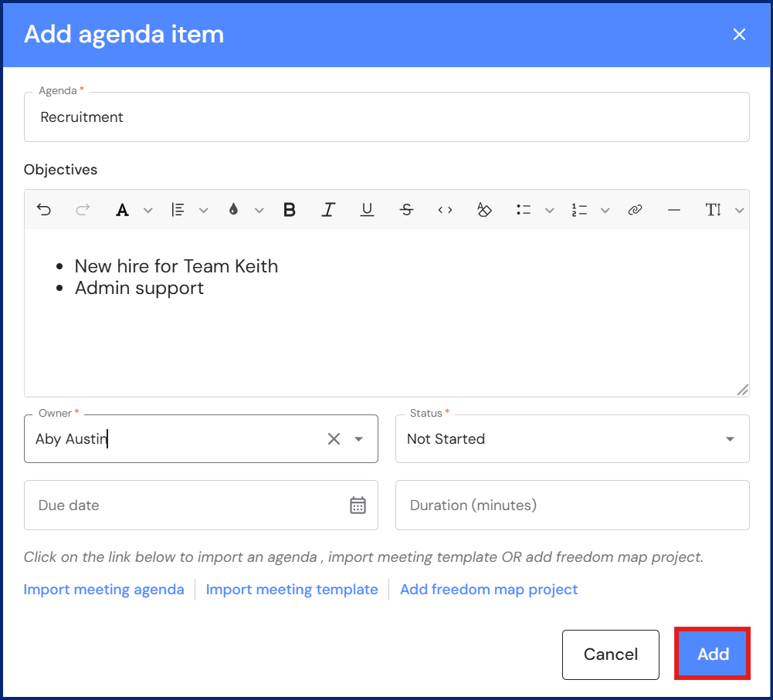Image resolution: width=773 pixels, height=700 pixels.
Task: Expand the bullet list style options arrow
Action: (x=550, y=210)
